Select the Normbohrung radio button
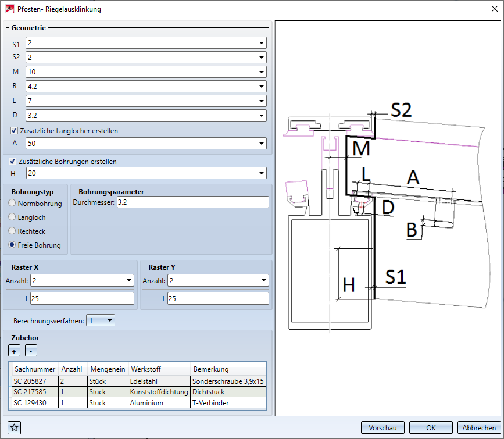 [x=12, y=204]
